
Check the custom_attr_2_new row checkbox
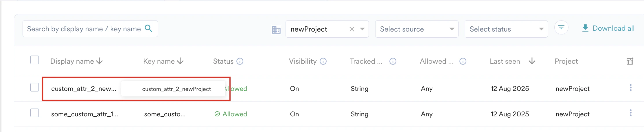tap(35, 87)
